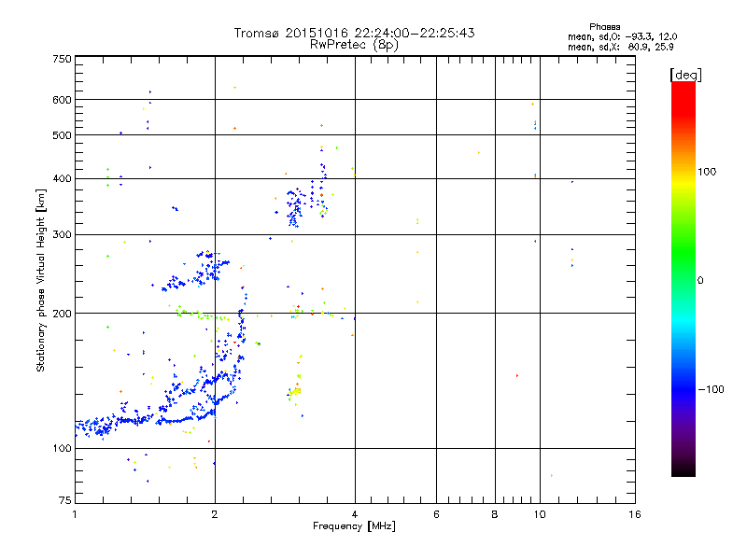Click the 'Phases' header text
This screenshot has height=560, width=747.
click(x=604, y=27)
